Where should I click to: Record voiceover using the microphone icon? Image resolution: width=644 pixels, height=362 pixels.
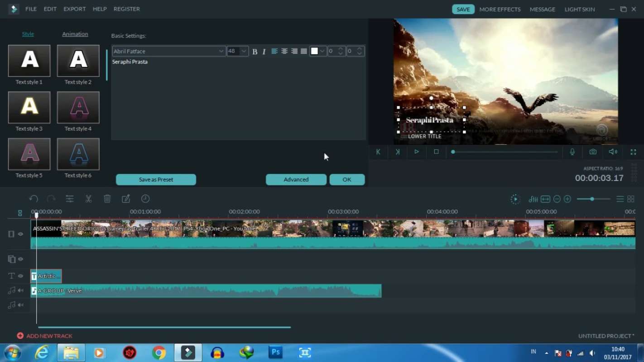tap(572, 152)
